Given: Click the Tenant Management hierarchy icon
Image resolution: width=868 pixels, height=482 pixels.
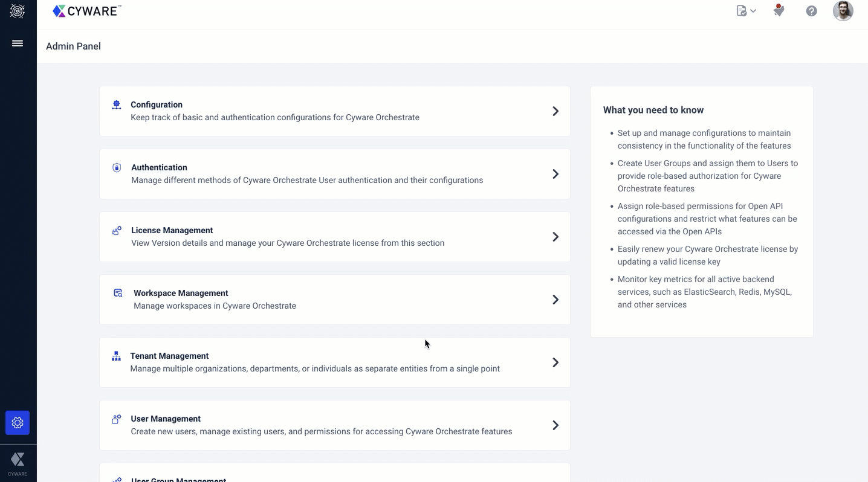Looking at the screenshot, I should (x=116, y=356).
